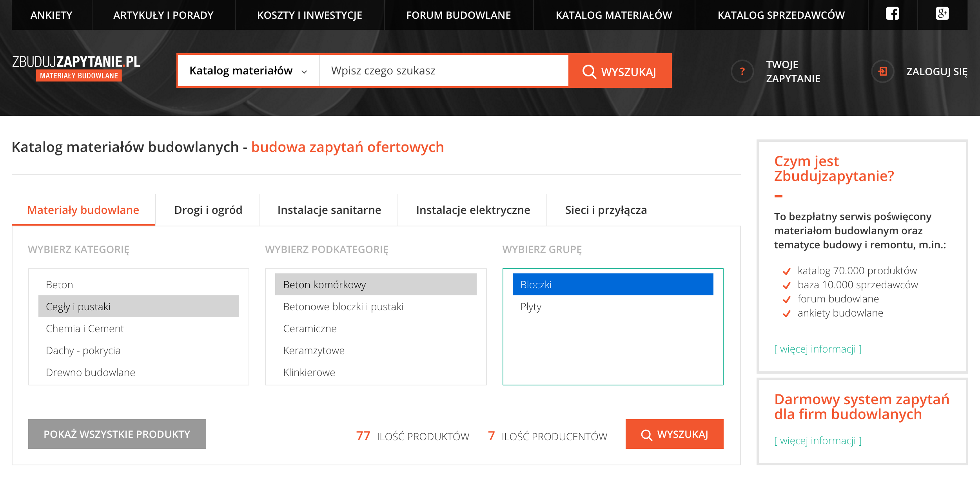980x481 pixels.
Task: Click POKAŻ WSZYSTKIE PRODUKTY button
Action: 117,434
